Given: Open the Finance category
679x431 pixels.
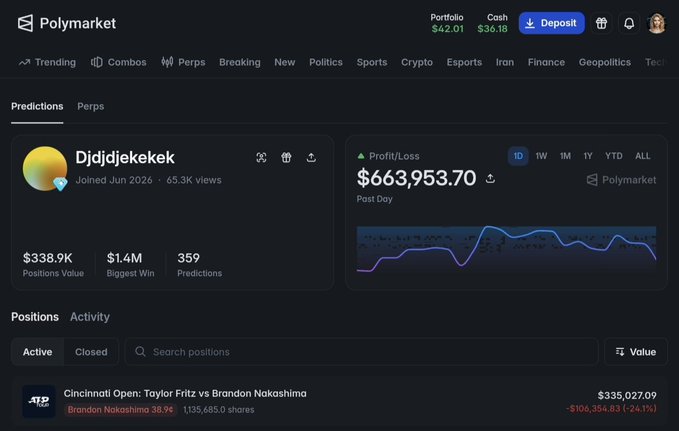Looking at the screenshot, I should (546, 62).
